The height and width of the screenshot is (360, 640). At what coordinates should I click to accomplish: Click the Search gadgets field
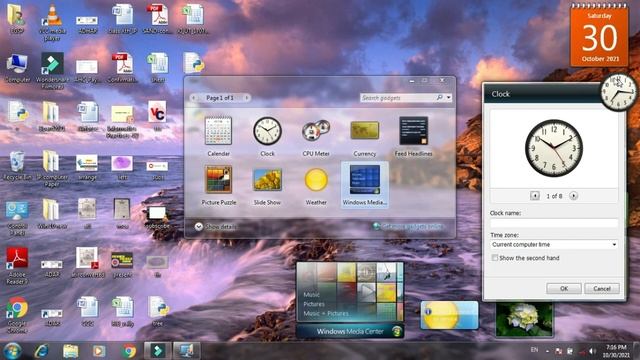pyautogui.click(x=398, y=98)
